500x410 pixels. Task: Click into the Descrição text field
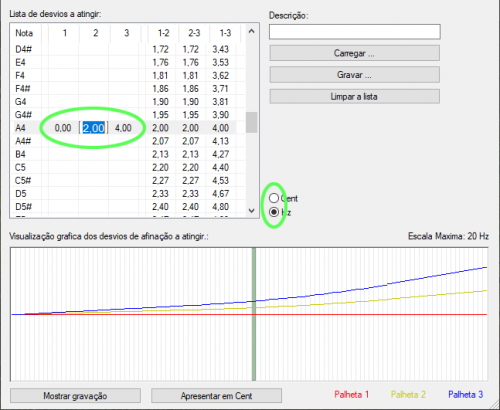[x=355, y=32]
